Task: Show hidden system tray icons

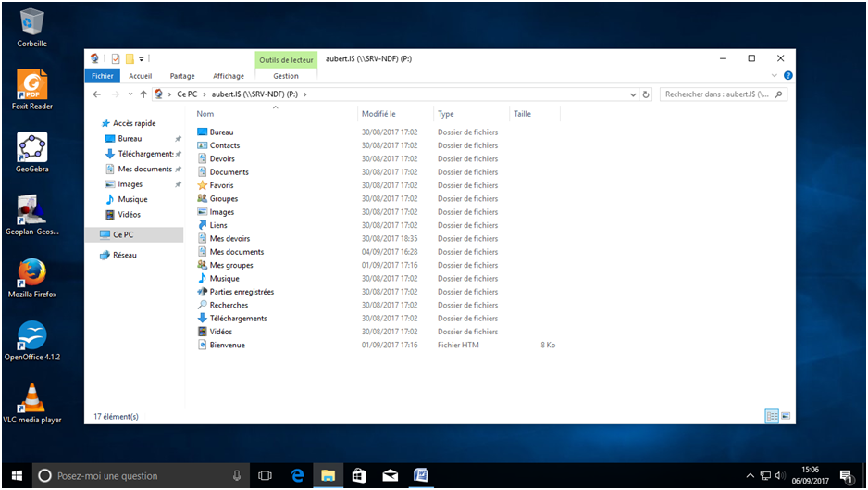Action: point(750,476)
